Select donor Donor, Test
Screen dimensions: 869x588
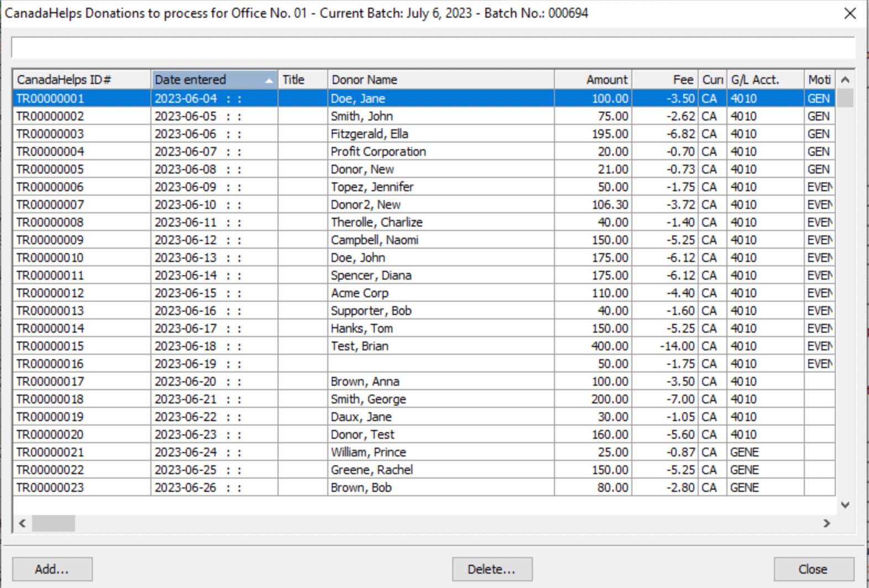(x=363, y=434)
